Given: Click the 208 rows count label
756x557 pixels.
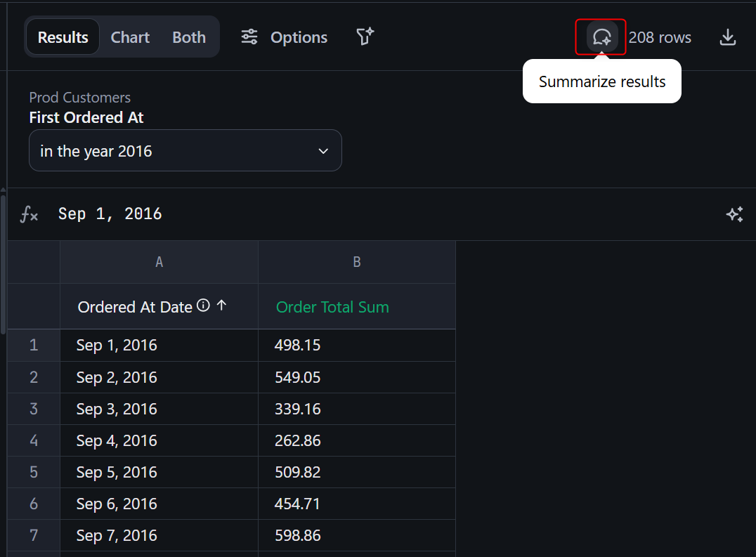Looking at the screenshot, I should (x=660, y=37).
